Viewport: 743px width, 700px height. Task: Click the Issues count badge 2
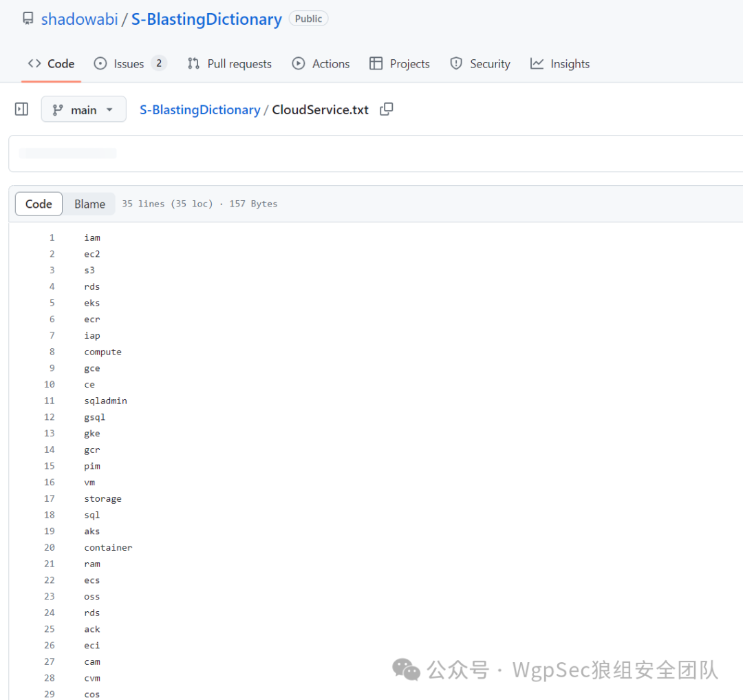[159, 63]
